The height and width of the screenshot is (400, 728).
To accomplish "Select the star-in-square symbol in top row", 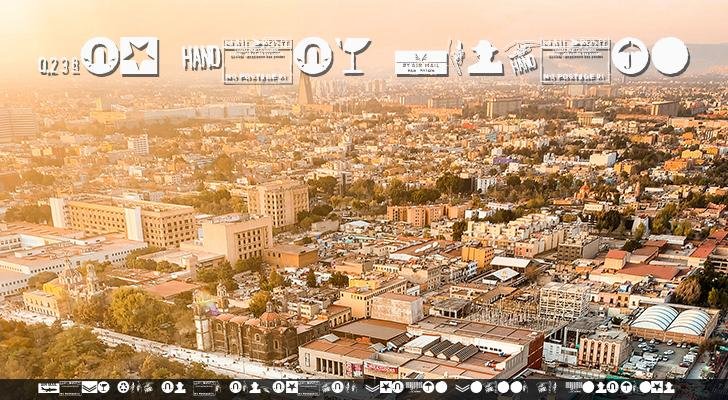I will (140, 57).
